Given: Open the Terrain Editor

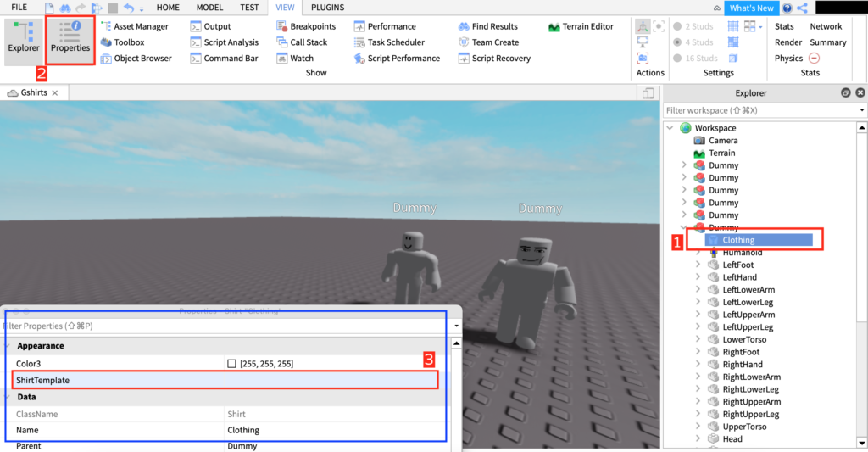Looking at the screenshot, I should [x=581, y=26].
